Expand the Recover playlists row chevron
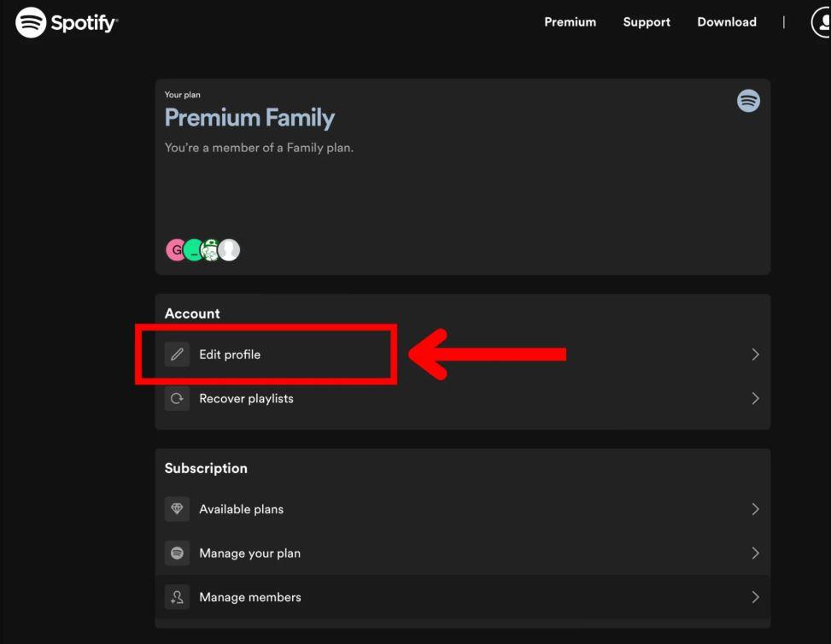 pos(755,398)
